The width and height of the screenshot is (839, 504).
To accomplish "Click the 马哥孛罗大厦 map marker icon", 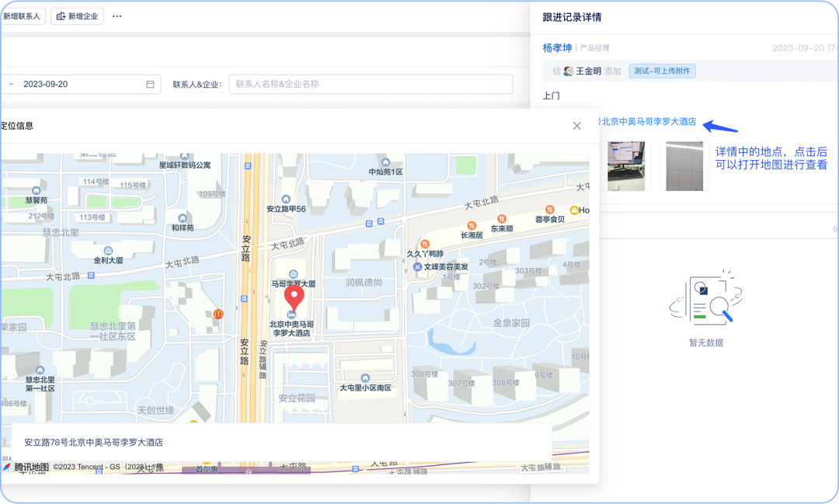I will (x=293, y=274).
